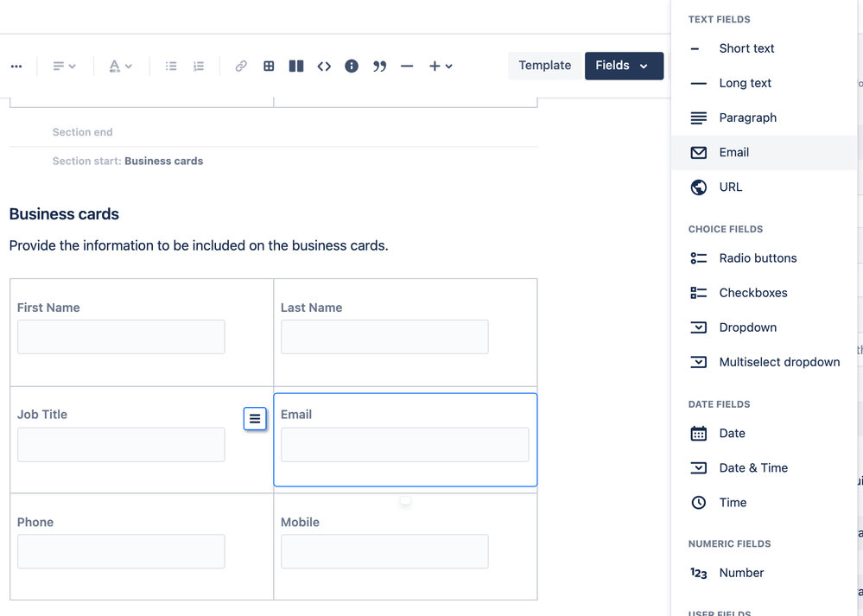
Task: Click the Provide the information description text
Action: pyautogui.click(x=199, y=245)
